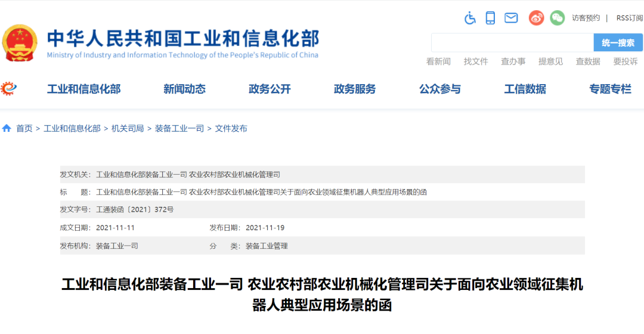Select 要投诉 search option
Screen dimensions: 644x334
coord(625,61)
